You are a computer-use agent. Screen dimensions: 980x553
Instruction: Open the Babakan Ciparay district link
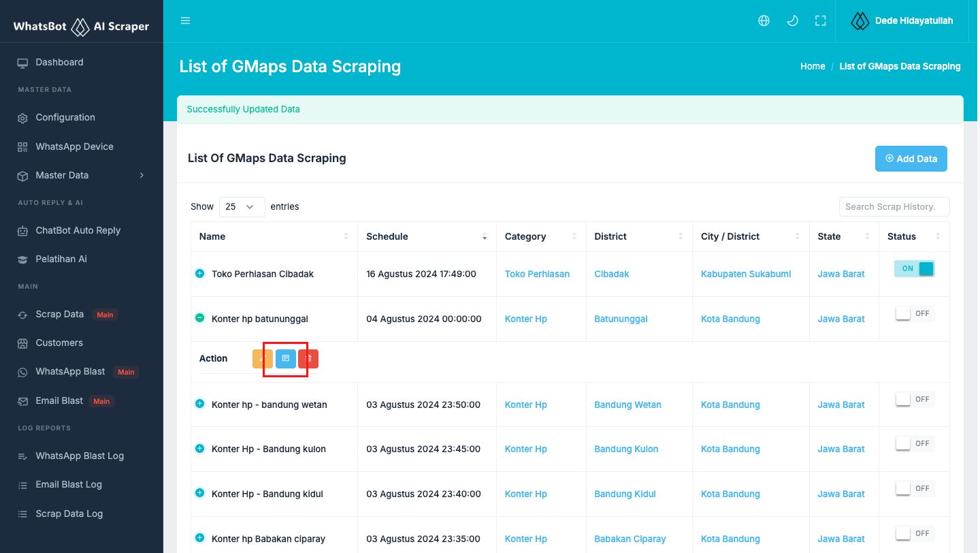click(630, 539)
